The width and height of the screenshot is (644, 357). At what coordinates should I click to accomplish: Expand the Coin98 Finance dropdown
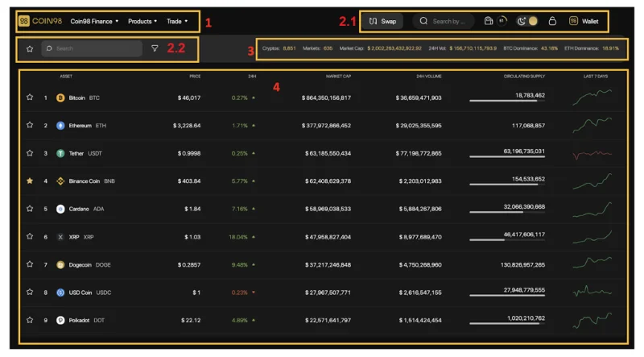pos(94,22)
